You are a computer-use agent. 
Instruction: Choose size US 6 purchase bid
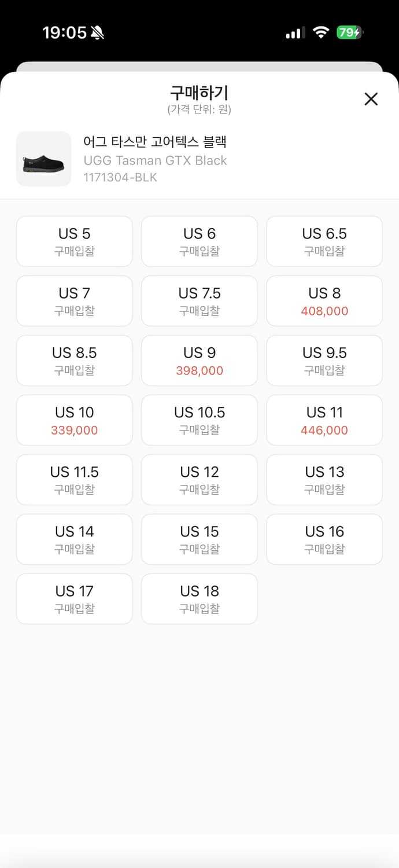pos(199,241)
